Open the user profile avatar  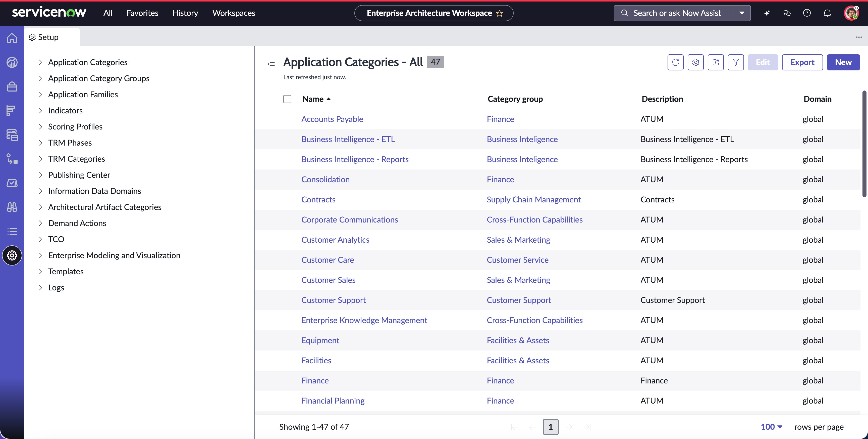(x=851, y=13)
